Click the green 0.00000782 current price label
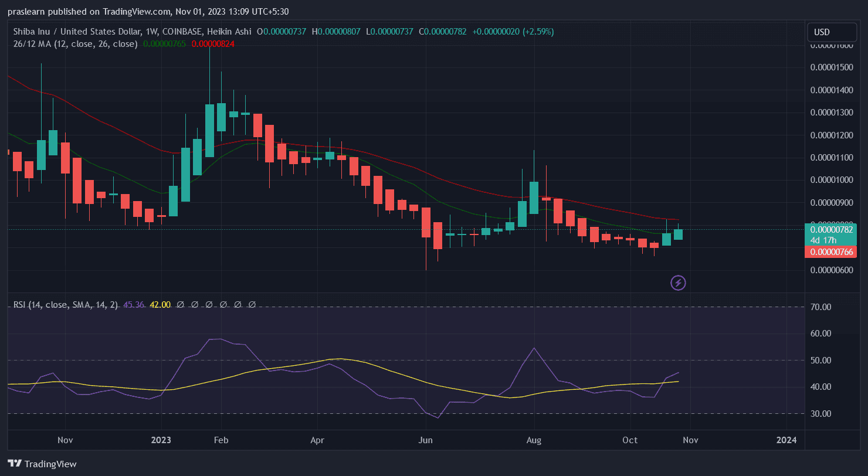The image size is (868, 476). (x=832, y=230)
